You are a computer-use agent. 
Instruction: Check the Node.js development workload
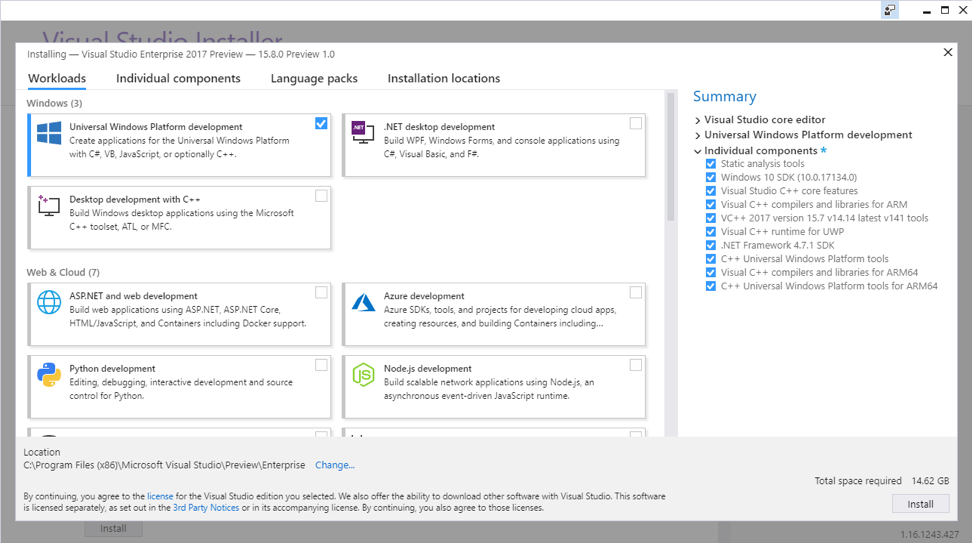635,365
